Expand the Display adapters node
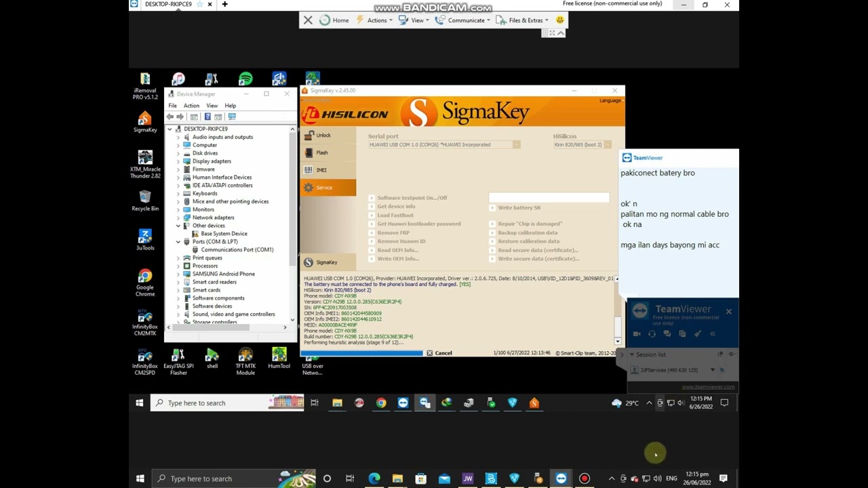 point(178,161)
